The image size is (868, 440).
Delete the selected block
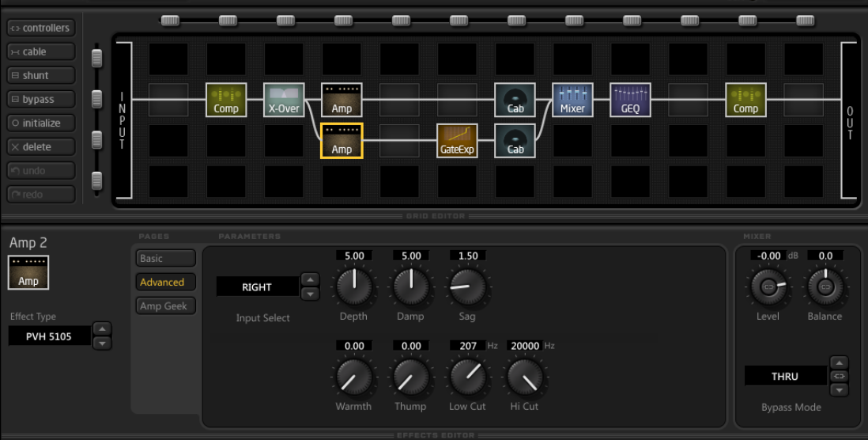tap(41, 147)
